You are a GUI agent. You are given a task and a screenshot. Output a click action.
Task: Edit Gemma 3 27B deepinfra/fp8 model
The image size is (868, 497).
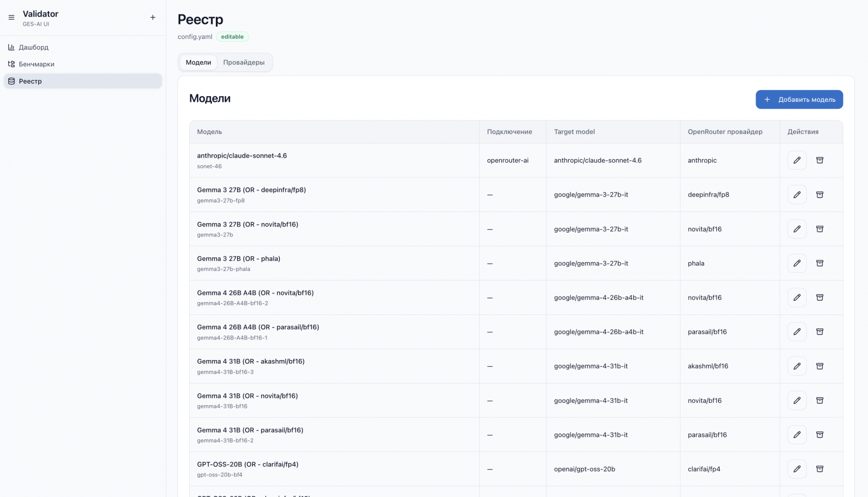(797, 195)
